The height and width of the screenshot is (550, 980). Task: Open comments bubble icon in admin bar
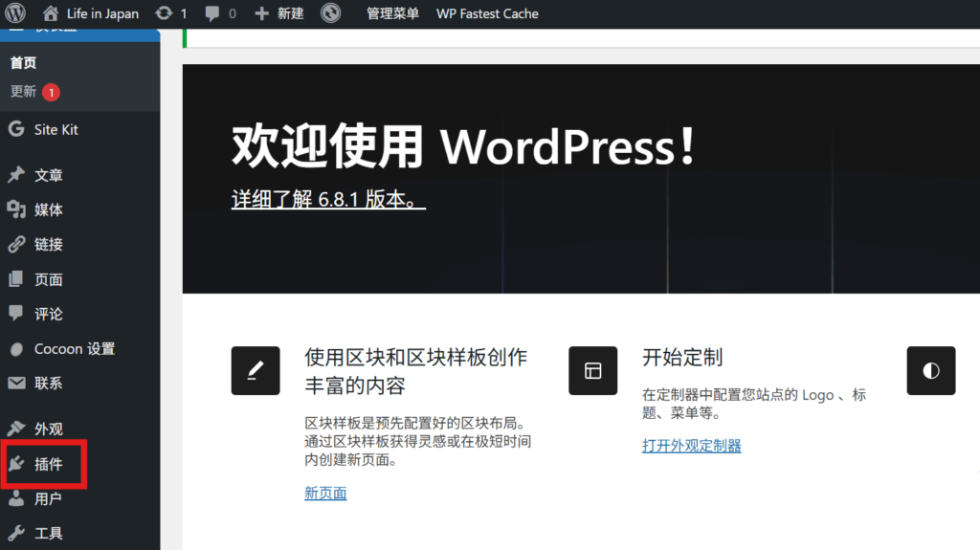[x=212, y=13]
